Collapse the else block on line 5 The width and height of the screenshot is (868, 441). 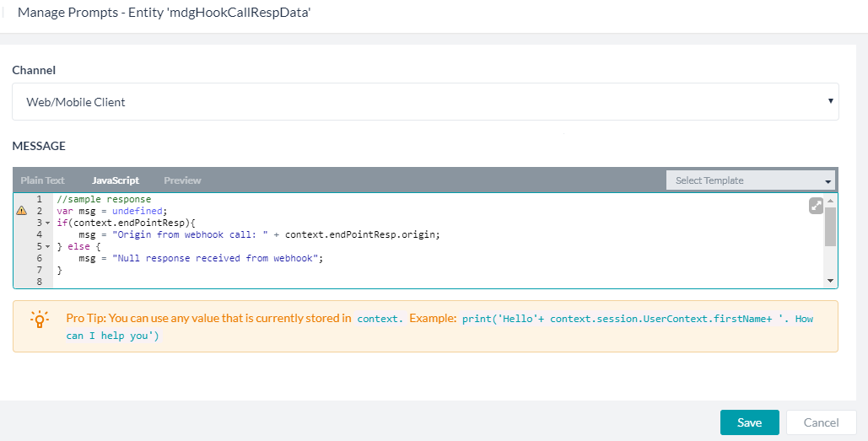pos(47,246)
